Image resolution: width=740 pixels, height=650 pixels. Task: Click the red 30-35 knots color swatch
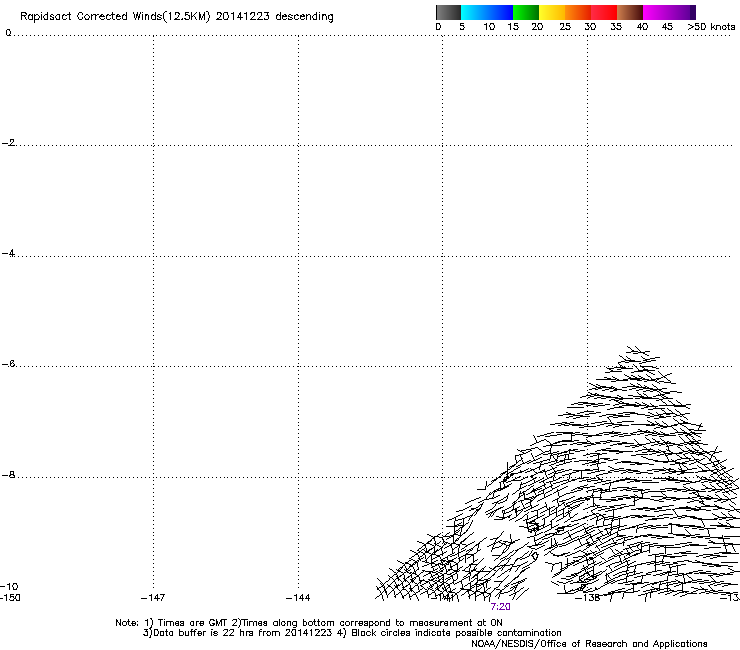(x=604, y=12)
